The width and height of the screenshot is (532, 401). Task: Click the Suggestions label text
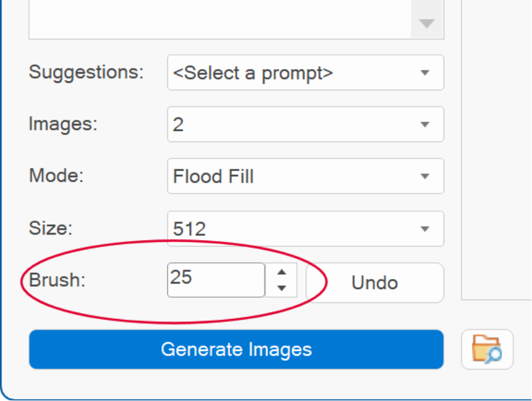pos(86,73)
